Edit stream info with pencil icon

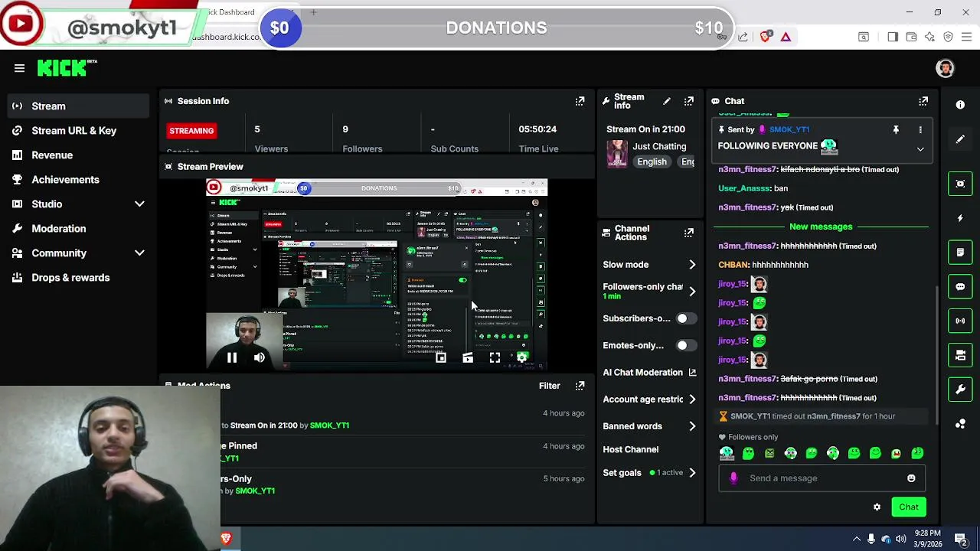click(x=667, y=101)
